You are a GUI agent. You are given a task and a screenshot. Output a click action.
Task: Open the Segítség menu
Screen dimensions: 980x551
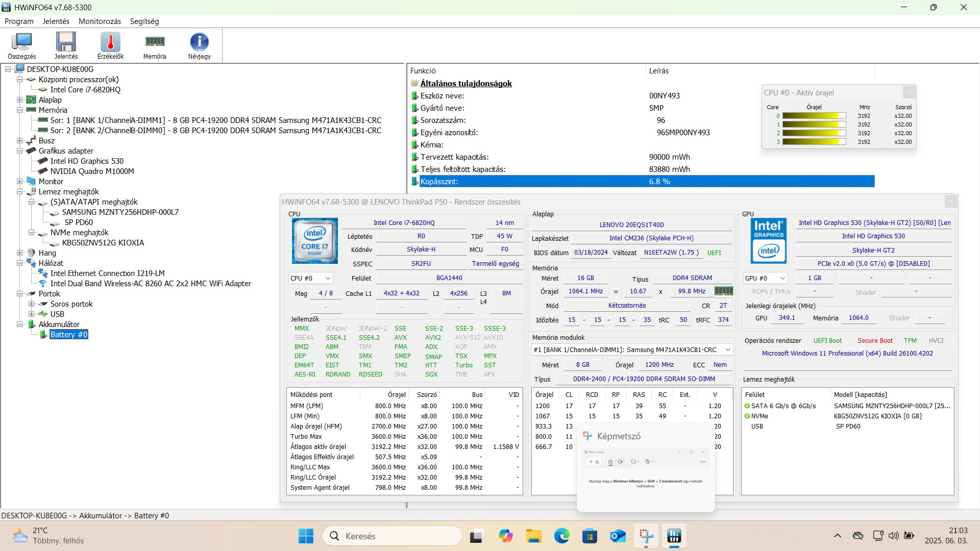click(x=144, y=21)
